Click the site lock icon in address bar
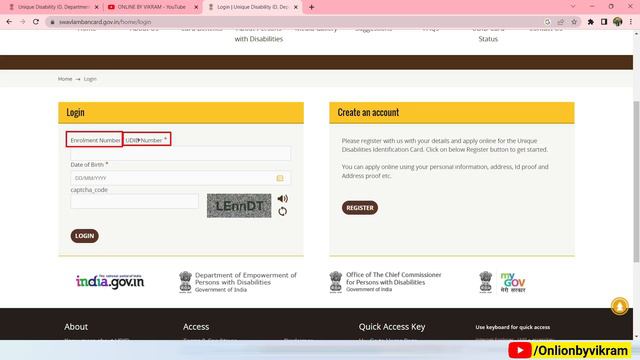 click(52, 22)
